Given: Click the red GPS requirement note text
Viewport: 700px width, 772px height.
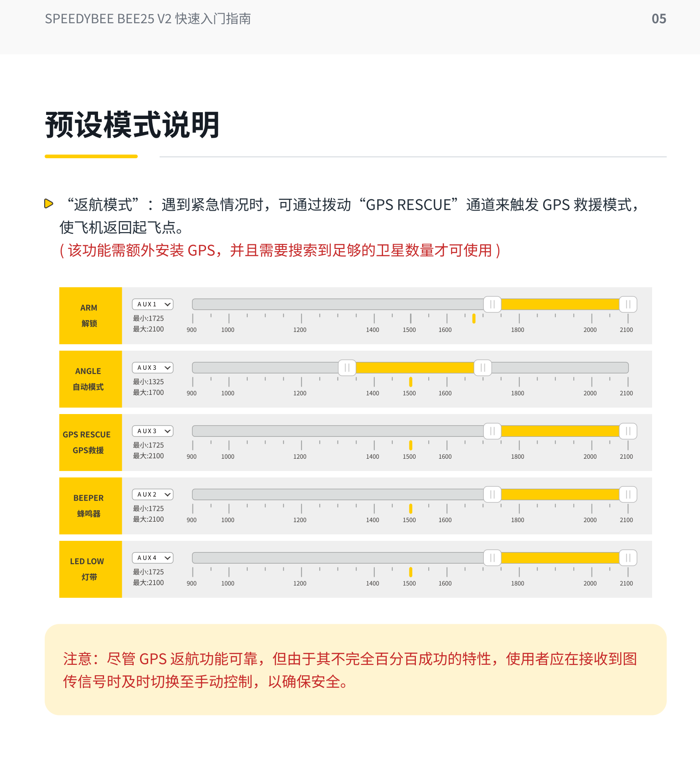Looking at the screenshot, I should point(280,250).
